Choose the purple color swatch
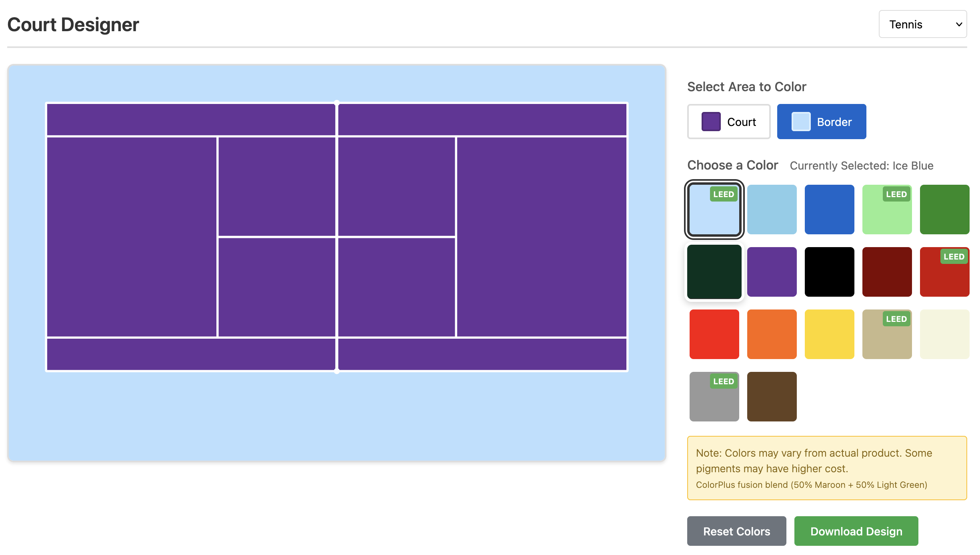This screenshot has width=980, height=555. click(772, 272)
